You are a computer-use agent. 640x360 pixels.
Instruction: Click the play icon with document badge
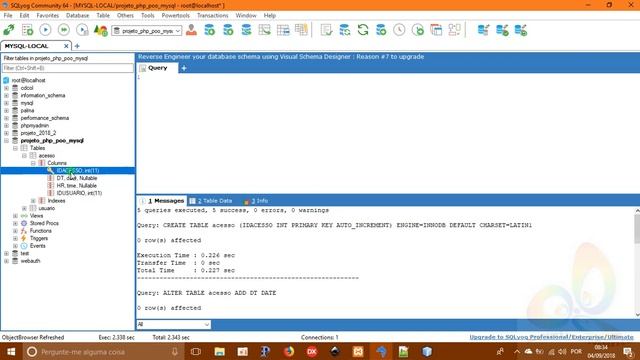click(x=82, y=30)
